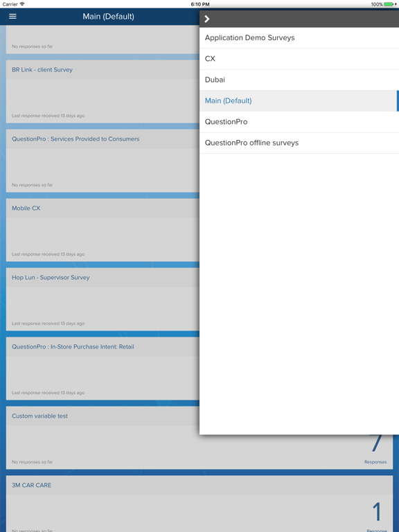Click the 7 Responses count
Screen dimensions: 399x532
375,449
